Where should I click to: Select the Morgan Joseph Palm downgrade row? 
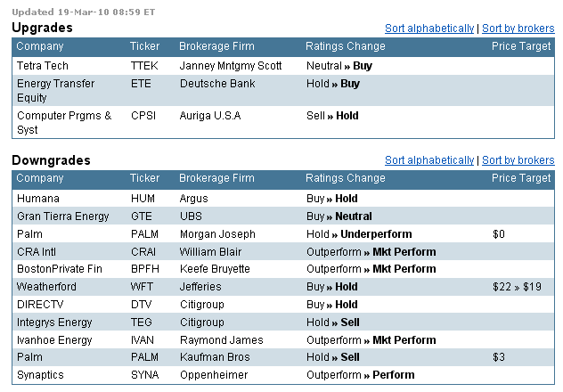(x=283, y=234)
